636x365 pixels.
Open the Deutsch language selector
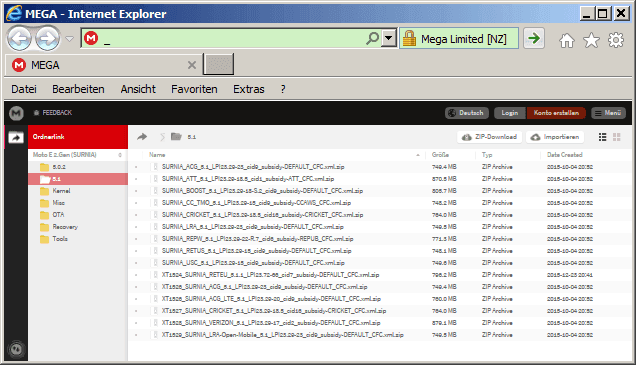click(466, 113)
